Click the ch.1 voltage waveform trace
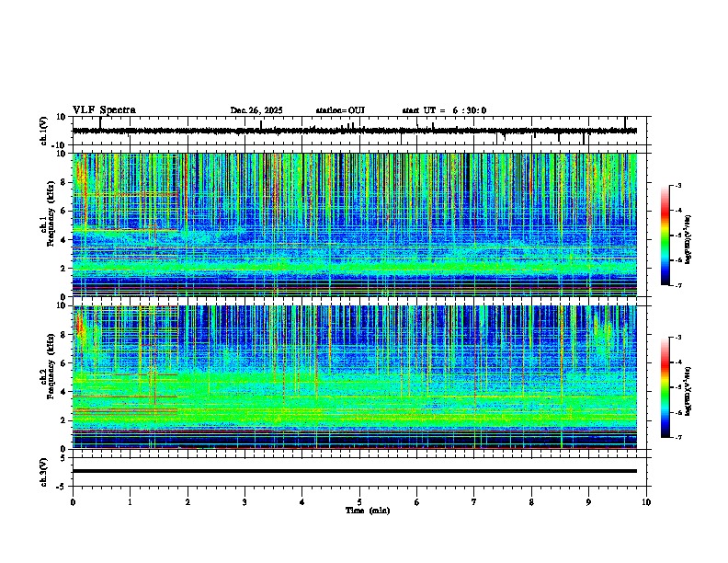This screenshot has width=728, height=563. tap(354, 131)
